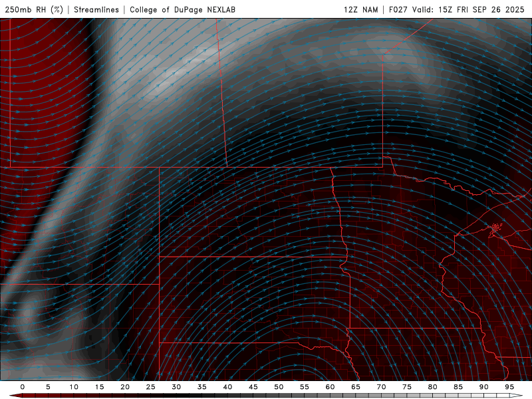532x399 pixels.
Task: Click the 'Streamlines' label in header
Action: [96, 9]
